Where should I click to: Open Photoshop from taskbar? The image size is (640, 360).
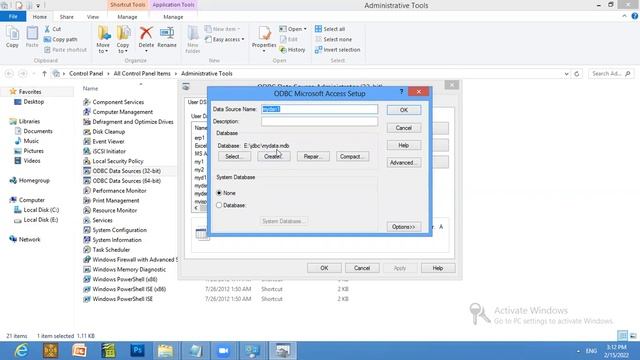(x=137, y=351)
